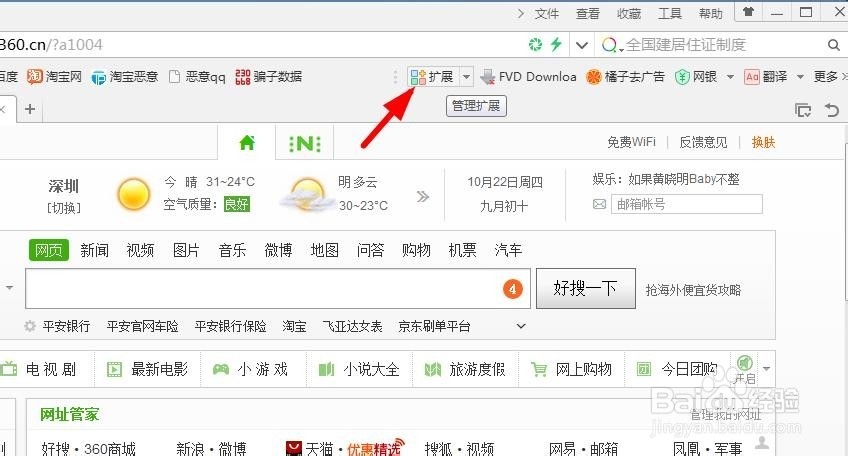
Task: Open the 扩展 extensions button
Action: point(433,77)
